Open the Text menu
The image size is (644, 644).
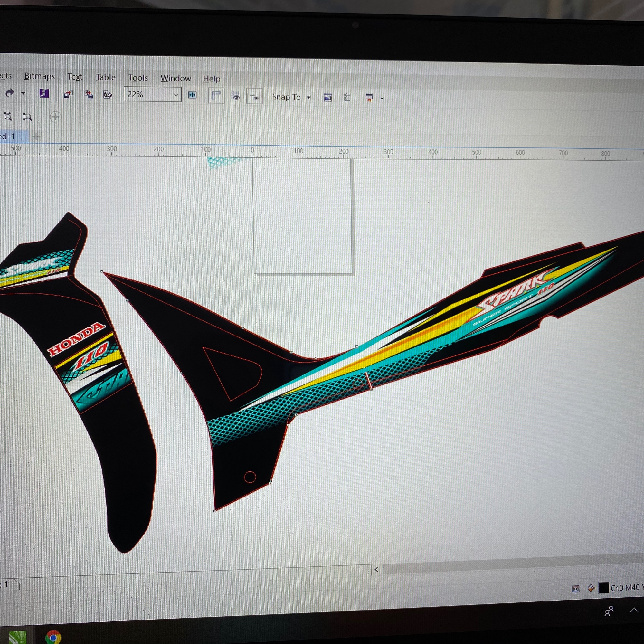[x=75, y=77]
